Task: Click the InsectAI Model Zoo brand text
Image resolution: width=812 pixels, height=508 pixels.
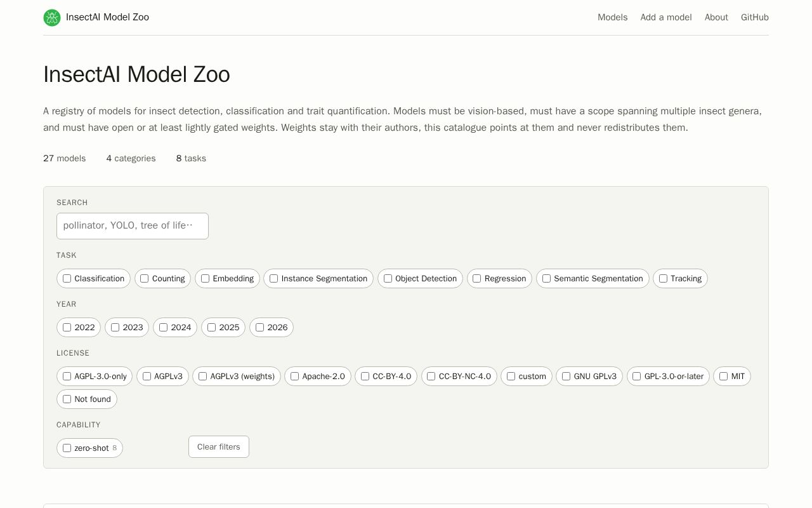Action: point(107,17)
